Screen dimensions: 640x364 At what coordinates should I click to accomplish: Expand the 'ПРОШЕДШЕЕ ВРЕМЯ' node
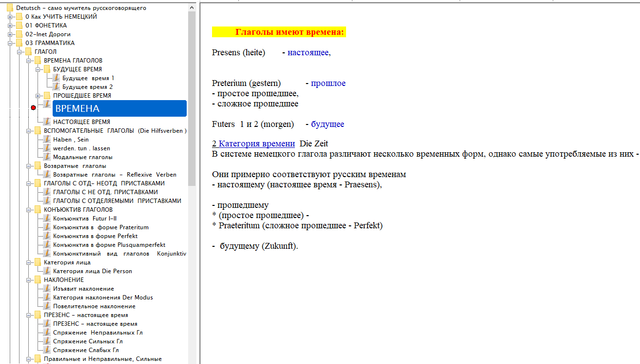click(x=38, y=96)
